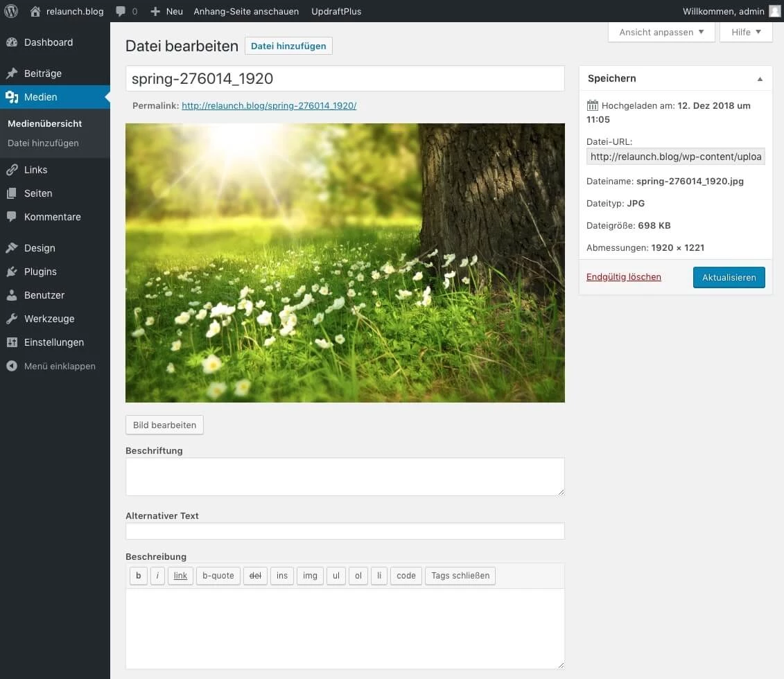The width and height of the screenshot is (784, 679).
Task: Click the Beiträge pushpin icon
Action: tap(12, 73)
